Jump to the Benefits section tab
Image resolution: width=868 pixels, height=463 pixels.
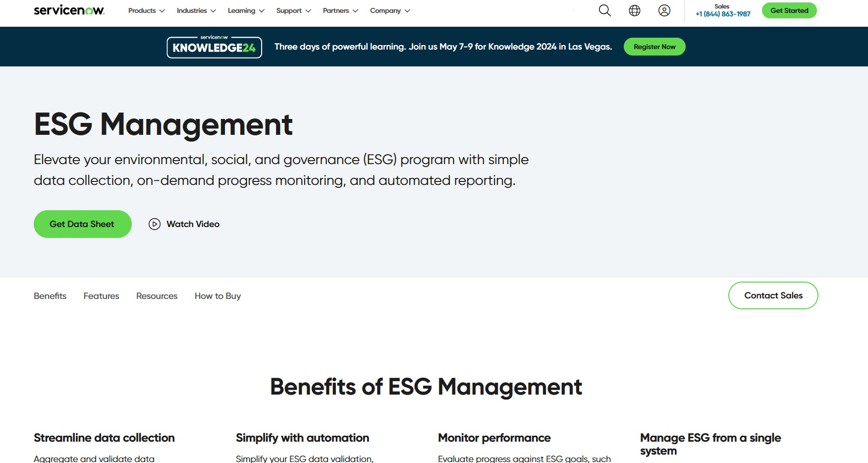click(x=50, y=296)
